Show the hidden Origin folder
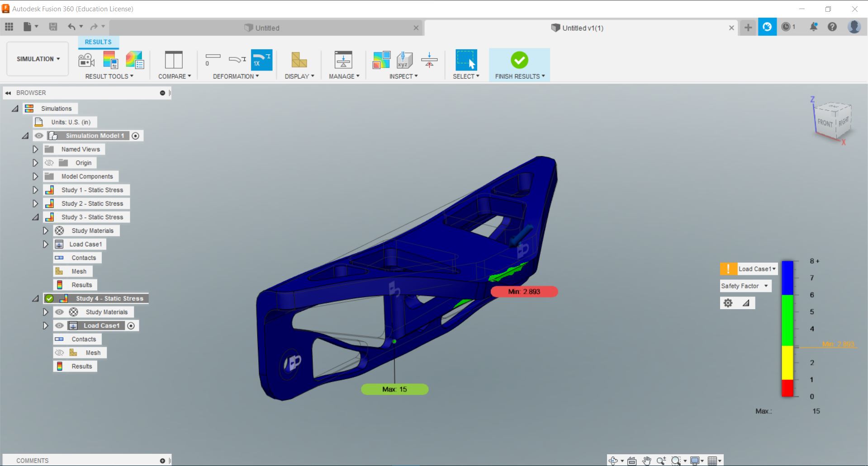868x466 pixels. [x=49, y=163]
